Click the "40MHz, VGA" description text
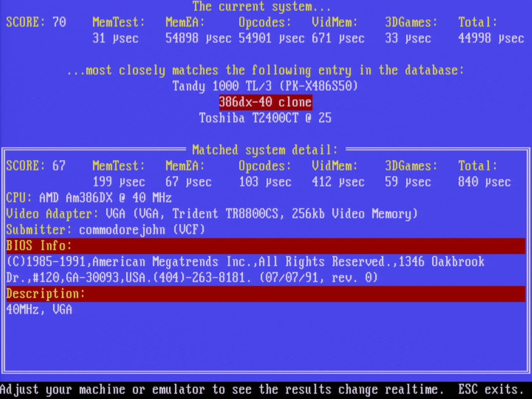This screenshot has height=399, width=532. coord(39,310)
